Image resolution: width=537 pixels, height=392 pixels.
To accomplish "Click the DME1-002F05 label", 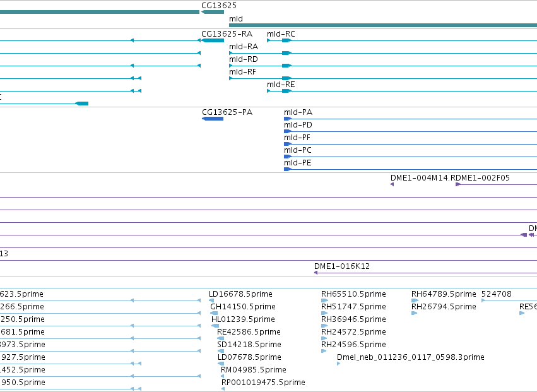I will [x=483, y=178].
